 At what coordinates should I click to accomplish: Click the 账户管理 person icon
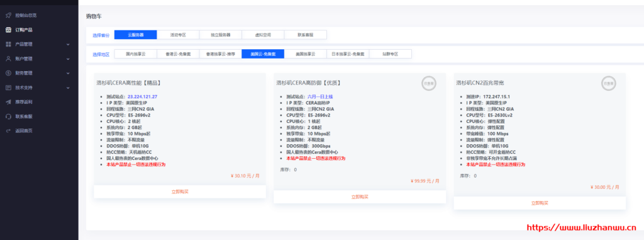pyautogui.click(x=8, y=59)
